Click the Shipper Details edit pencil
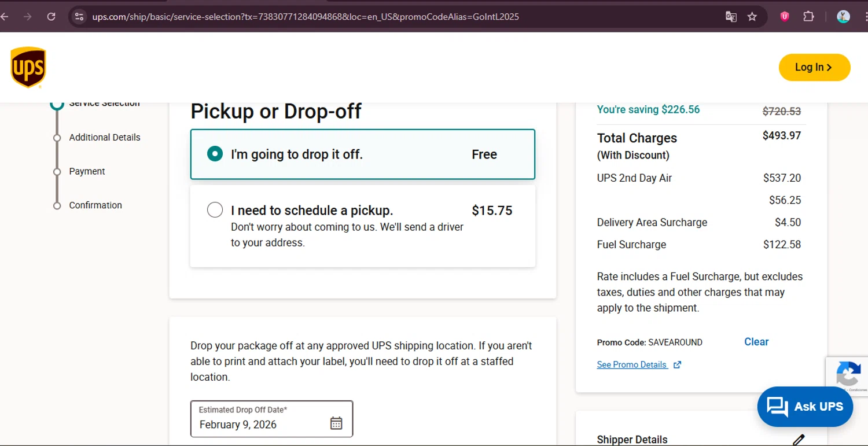This screenshot has height=446, width=868. [x=799, y=440]
